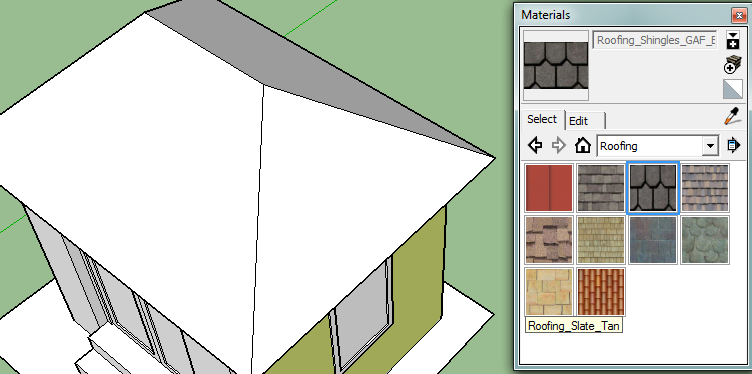Pick the Sample Paint eyedropper
Viewport: 752px width, 374px height.
point(733,117)
